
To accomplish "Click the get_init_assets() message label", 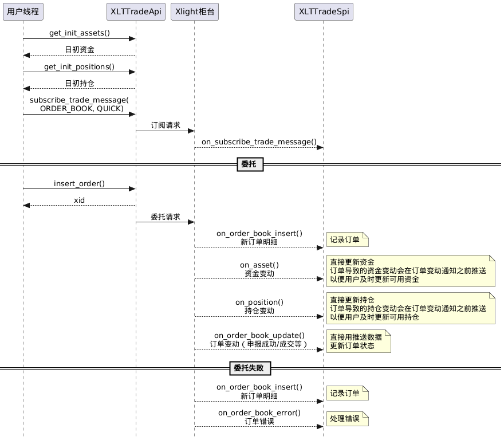I will (x=80, y=33).
